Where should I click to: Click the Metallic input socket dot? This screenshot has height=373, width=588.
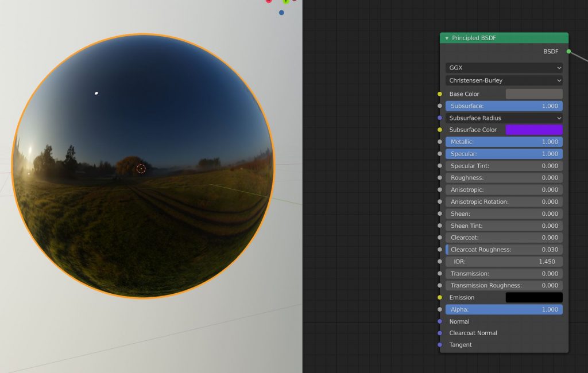click(x=440, y=142)
